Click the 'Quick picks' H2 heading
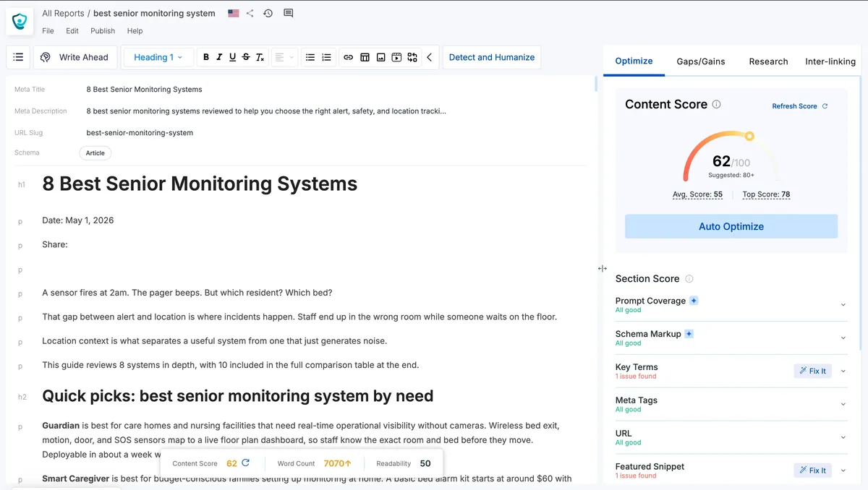Viewport: 868px width, 490px height. [238, 396]
